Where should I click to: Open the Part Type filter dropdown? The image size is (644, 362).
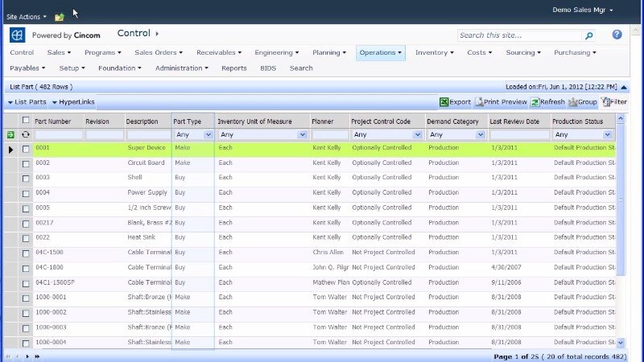(x=208, y=135)
